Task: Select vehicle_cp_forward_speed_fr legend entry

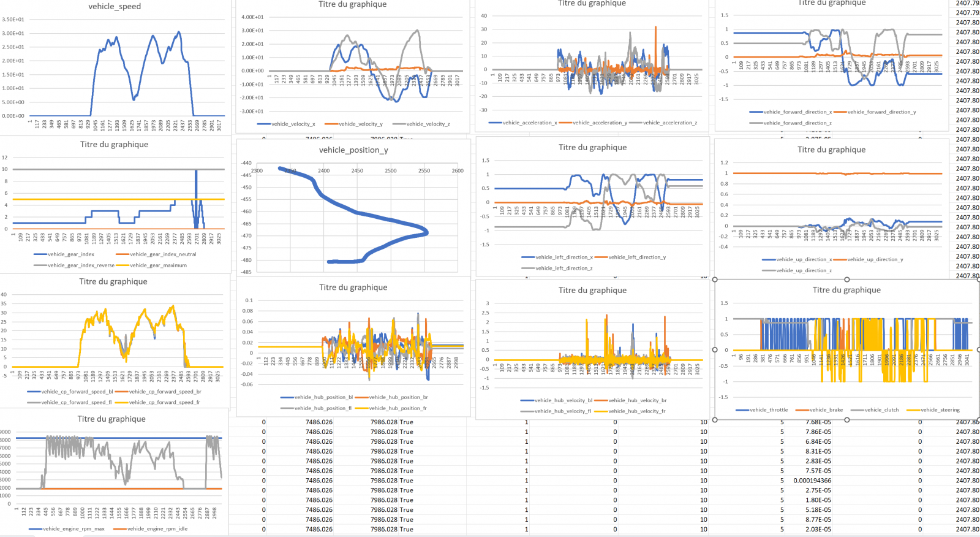Action: click(157, 403)
